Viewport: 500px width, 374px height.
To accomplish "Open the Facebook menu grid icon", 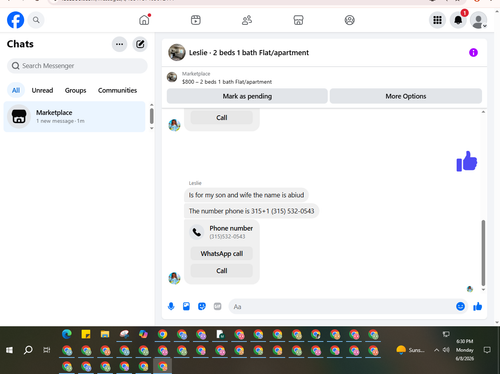I will point(437,20).
